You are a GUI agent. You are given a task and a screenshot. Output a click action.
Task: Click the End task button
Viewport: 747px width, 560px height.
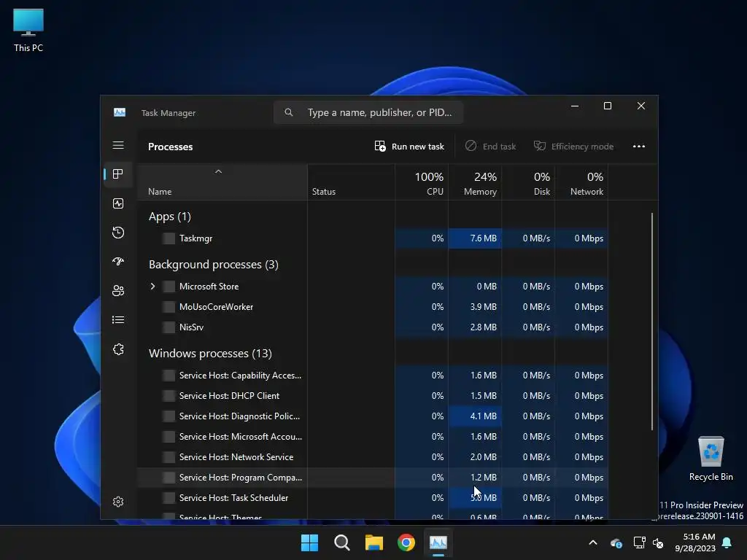click(x=491, y=146)
